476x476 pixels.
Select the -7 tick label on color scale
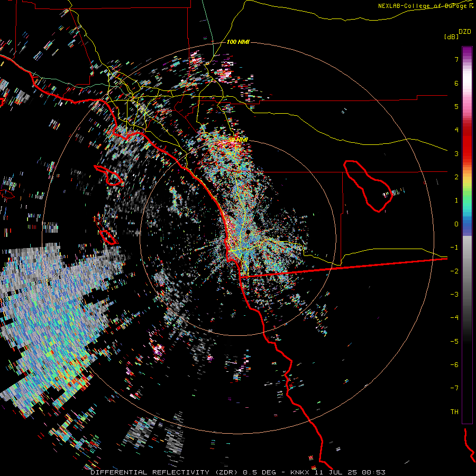tap(454, 388)
